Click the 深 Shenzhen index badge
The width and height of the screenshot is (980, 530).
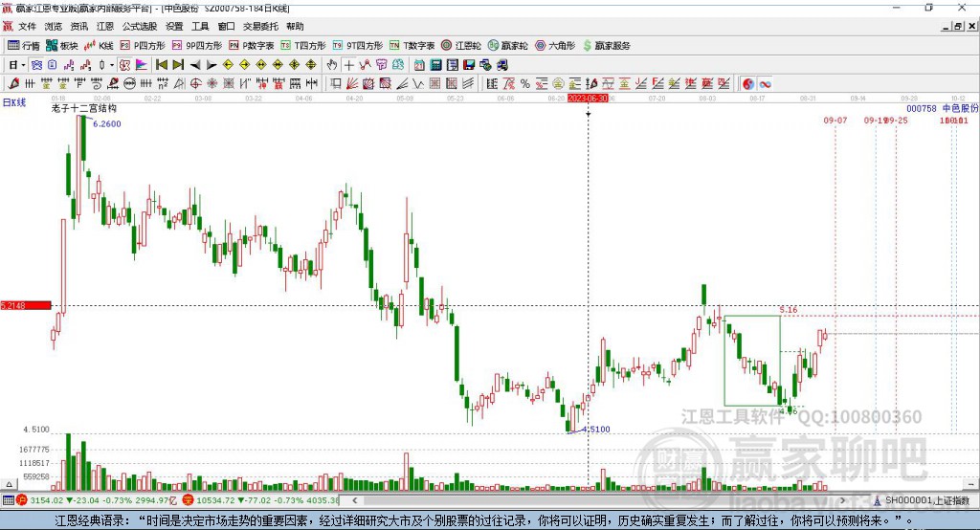coord(188,500)
